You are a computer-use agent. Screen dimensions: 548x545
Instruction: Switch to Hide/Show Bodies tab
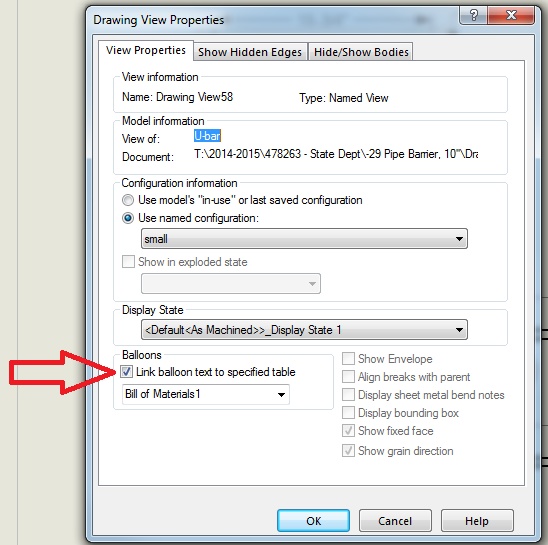pyautogui.click(x=361, y=52)
